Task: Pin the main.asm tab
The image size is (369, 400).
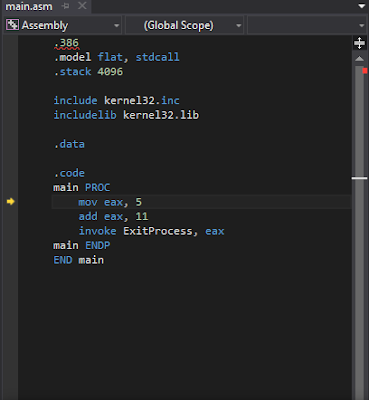Action: point(66,6)
